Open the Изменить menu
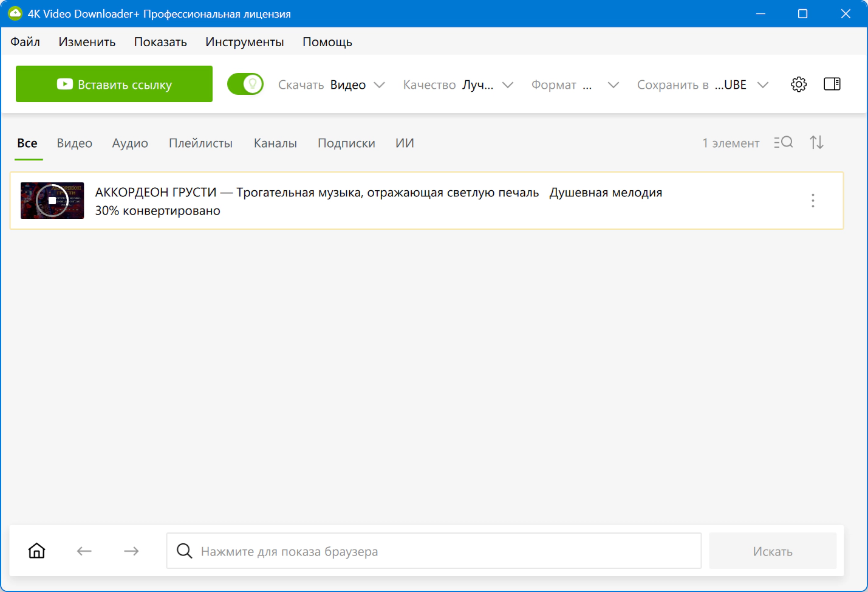The height and width of the screenshot is (592, 868). tap(87, 42)
